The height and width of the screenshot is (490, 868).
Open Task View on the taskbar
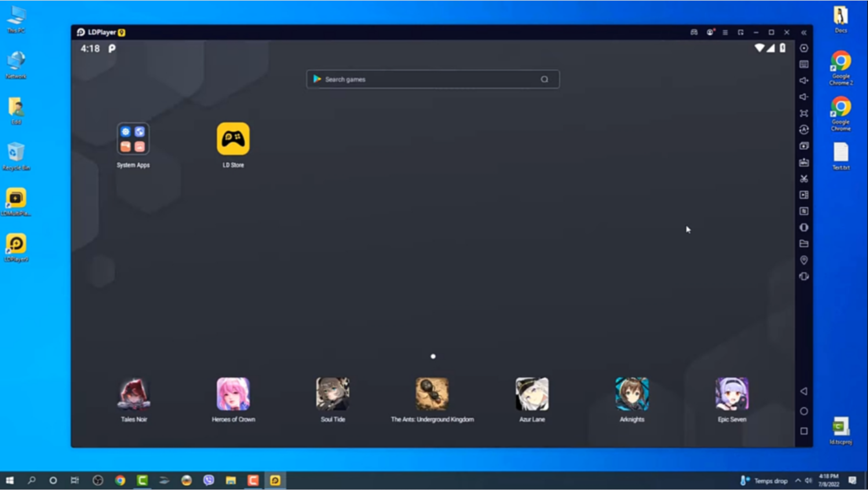pyautogui.click(x=75, y=480)
